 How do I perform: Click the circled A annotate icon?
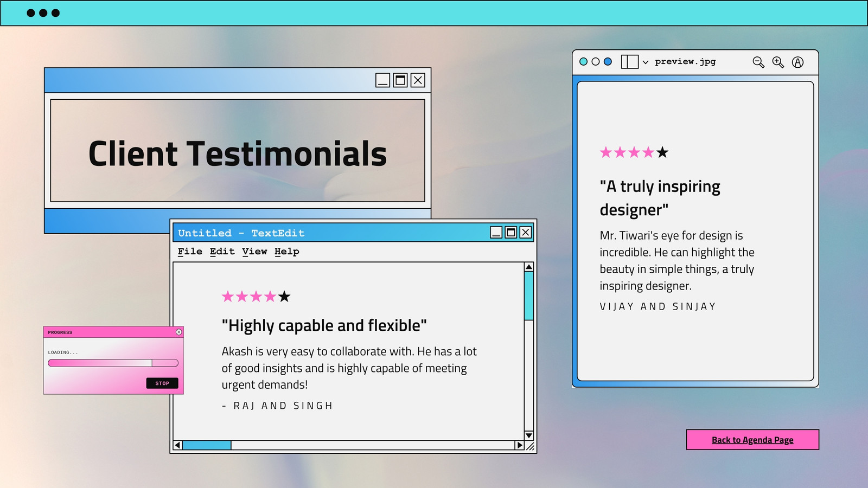point(797,62)
